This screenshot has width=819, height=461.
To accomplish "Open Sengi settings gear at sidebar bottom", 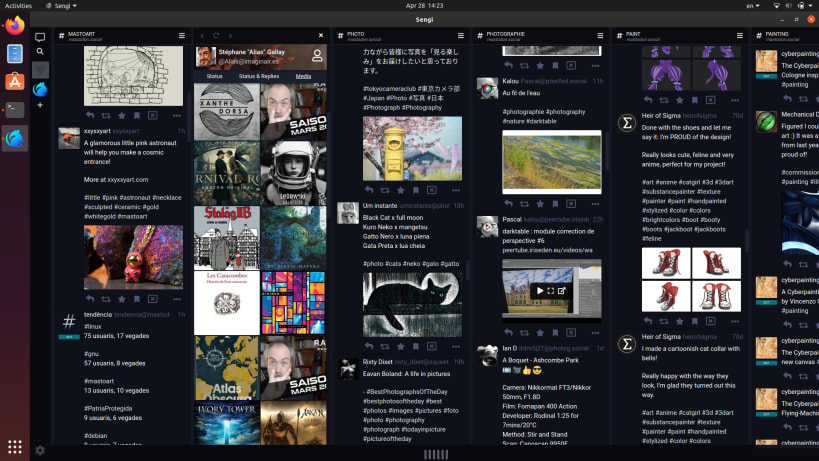I will tap(40, 450).
